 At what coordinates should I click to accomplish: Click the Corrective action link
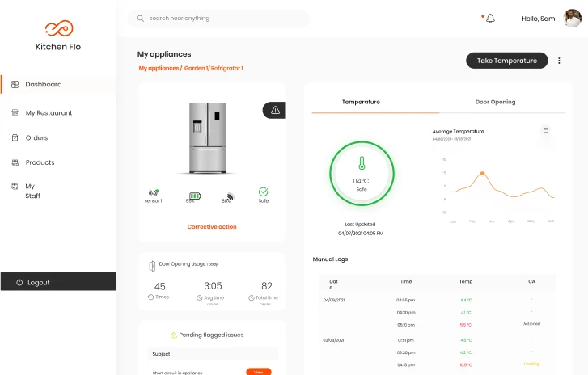[212, 227]
